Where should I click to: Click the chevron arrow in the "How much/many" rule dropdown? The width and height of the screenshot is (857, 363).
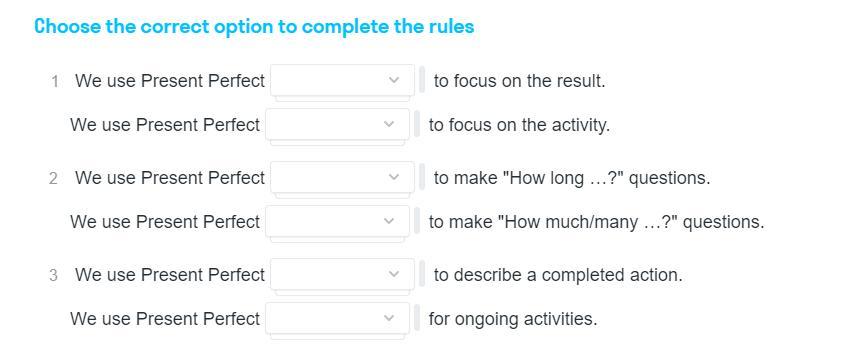(x=389, y=221)
